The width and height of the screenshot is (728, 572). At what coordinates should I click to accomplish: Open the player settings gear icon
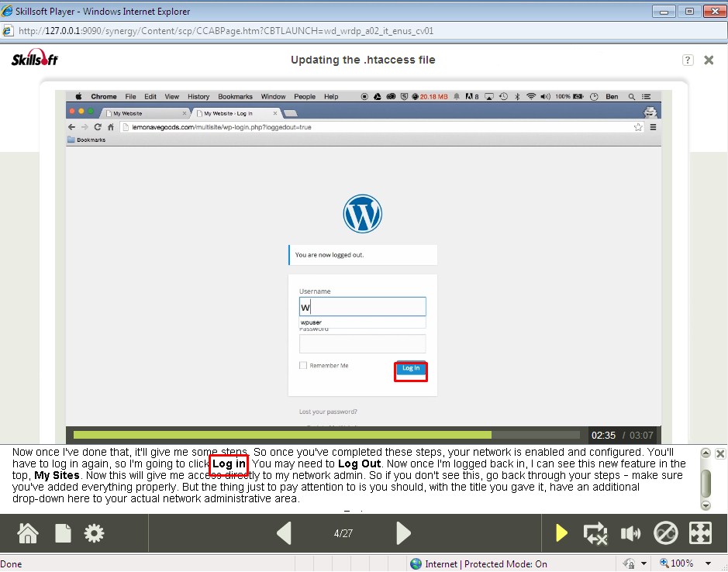pyautogui.click(x=94, y=533)
